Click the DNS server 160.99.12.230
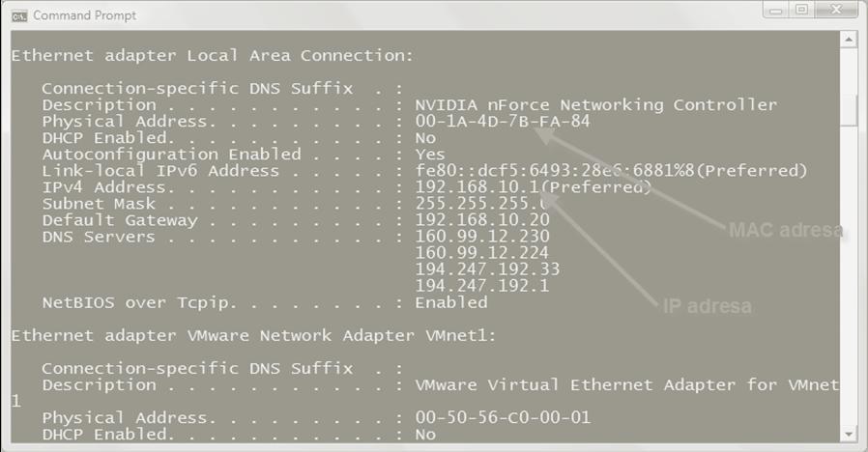Screen dimensions: 868x452 click(482, 237)
